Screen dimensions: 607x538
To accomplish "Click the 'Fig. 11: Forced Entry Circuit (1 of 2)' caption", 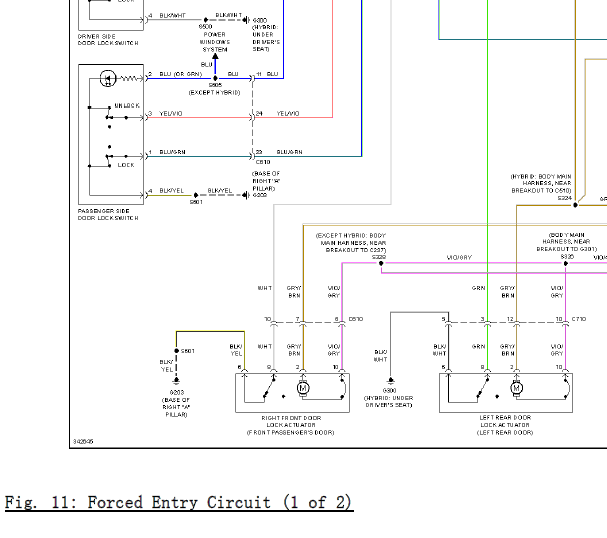I will coord(179,502).
